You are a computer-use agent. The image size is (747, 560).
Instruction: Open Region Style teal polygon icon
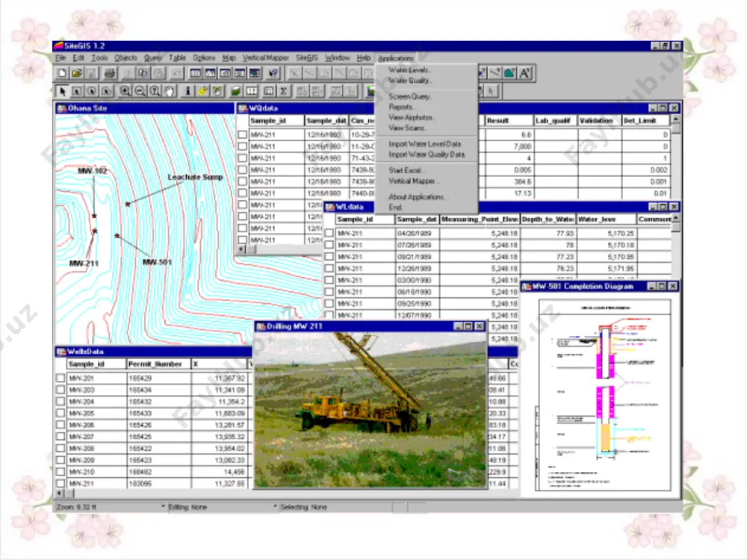pos(509,73)
